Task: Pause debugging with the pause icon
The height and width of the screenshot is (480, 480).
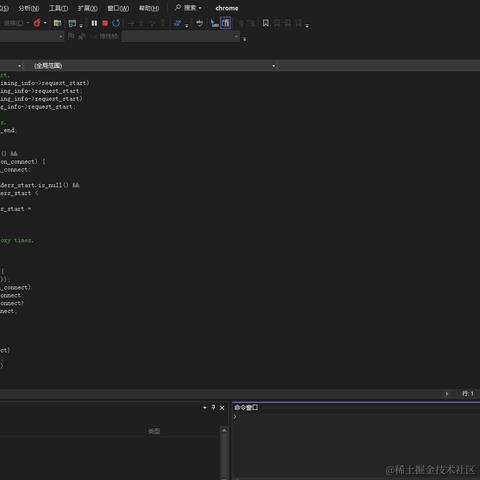Action: pos(94,23)
